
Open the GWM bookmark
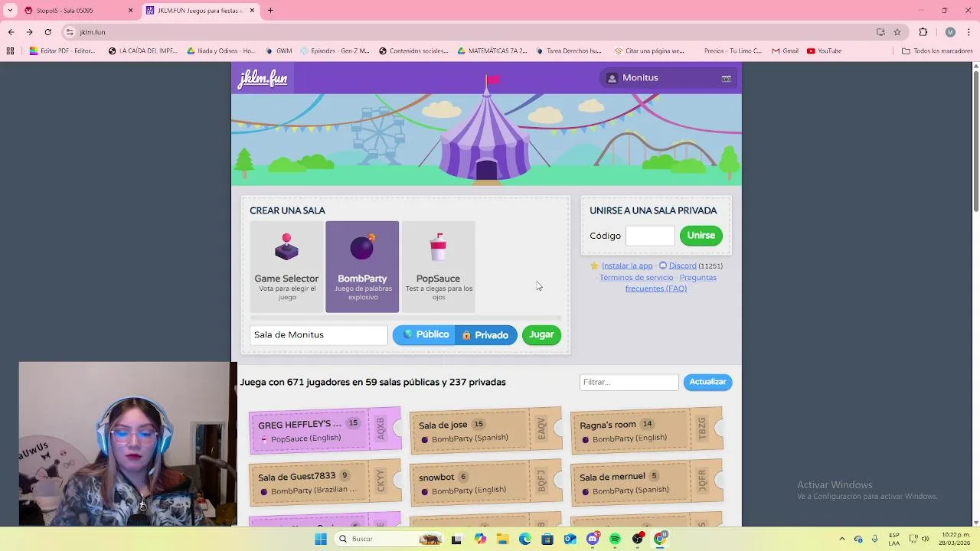[279, 51]
